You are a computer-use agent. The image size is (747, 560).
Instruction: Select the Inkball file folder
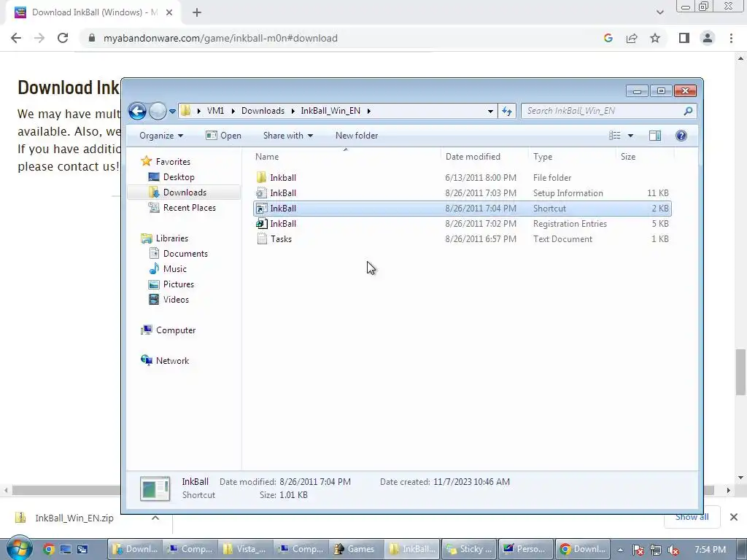[462, 178]
